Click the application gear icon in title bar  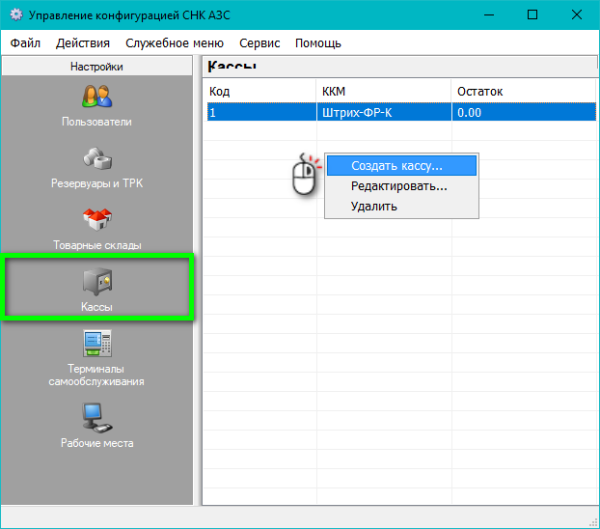(x=14, y=15)
